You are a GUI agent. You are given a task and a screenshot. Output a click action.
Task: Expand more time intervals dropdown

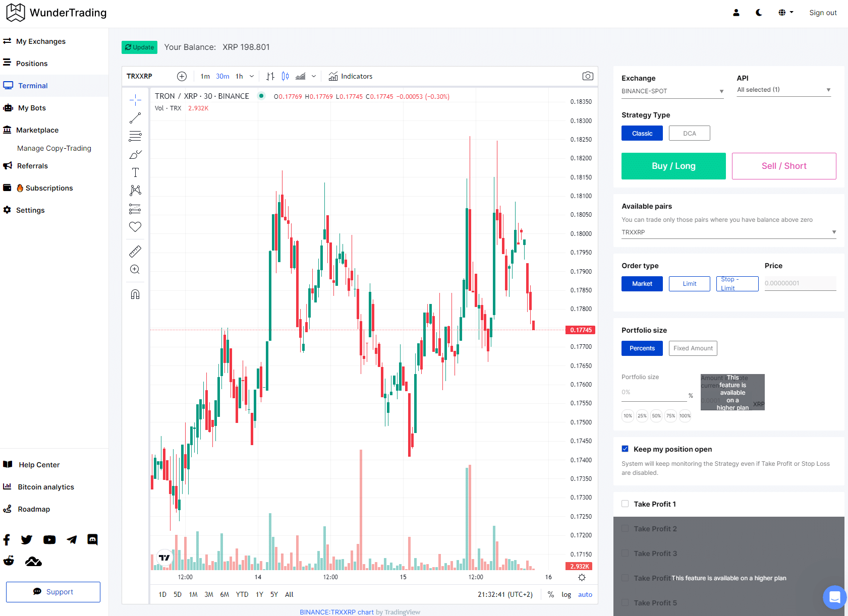252,76
